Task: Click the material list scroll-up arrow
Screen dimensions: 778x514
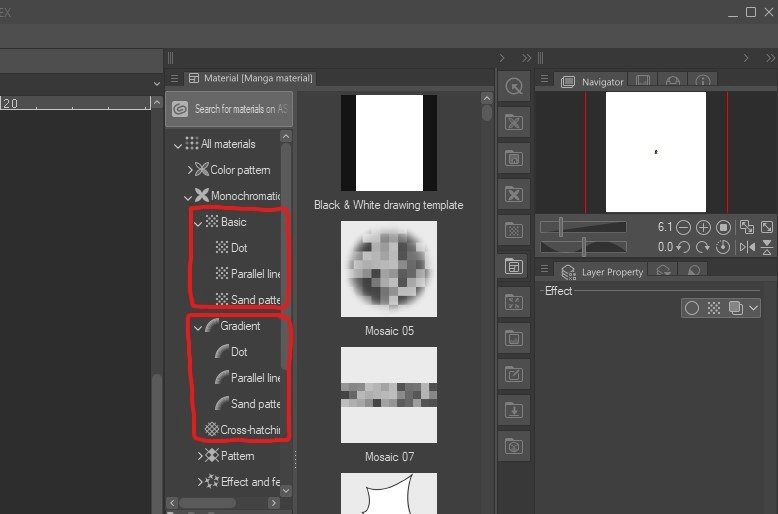Action: [487, 98]
